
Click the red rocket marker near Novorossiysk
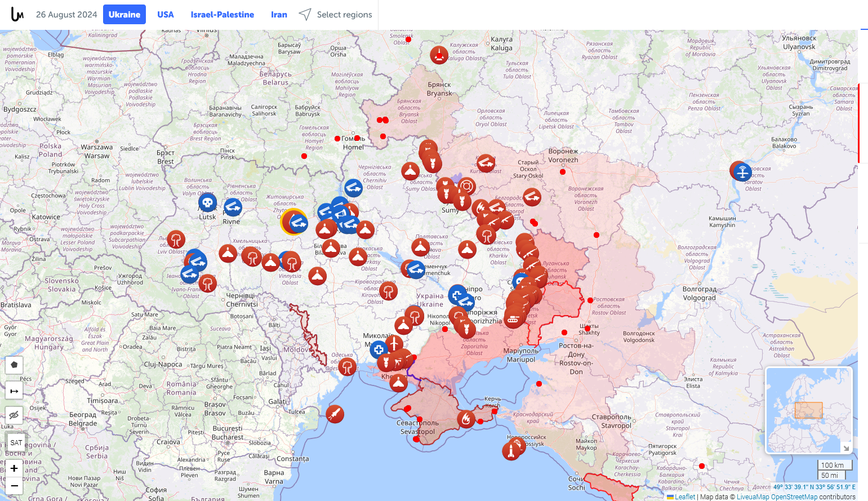(x=511, y=451)
